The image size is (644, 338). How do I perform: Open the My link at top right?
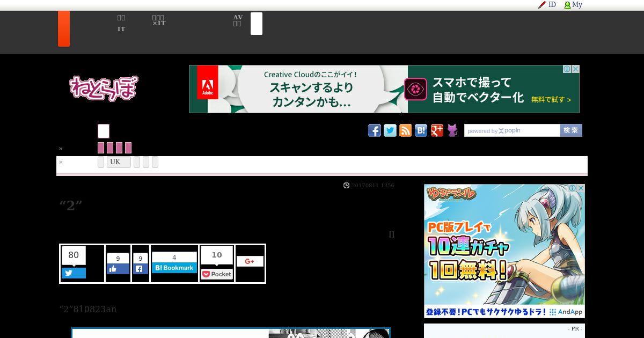point(577,5)
